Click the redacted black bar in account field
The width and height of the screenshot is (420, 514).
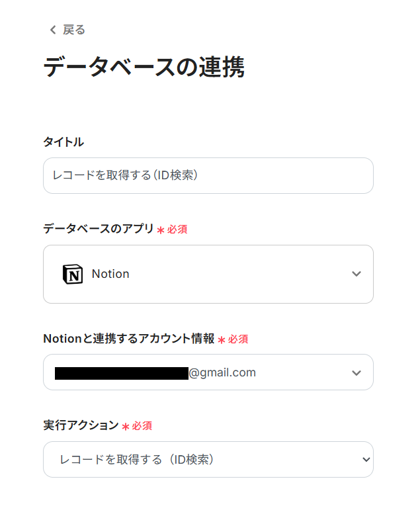pos(122,373)
